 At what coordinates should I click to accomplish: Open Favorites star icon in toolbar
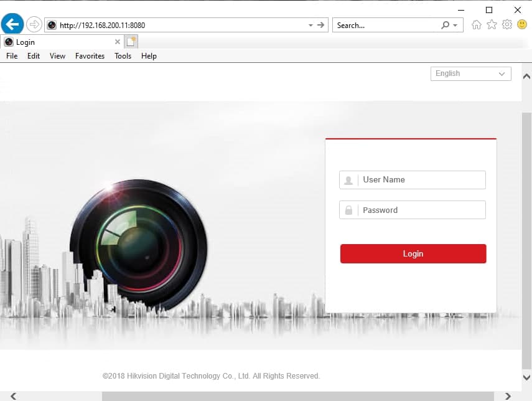click(492, 25)
